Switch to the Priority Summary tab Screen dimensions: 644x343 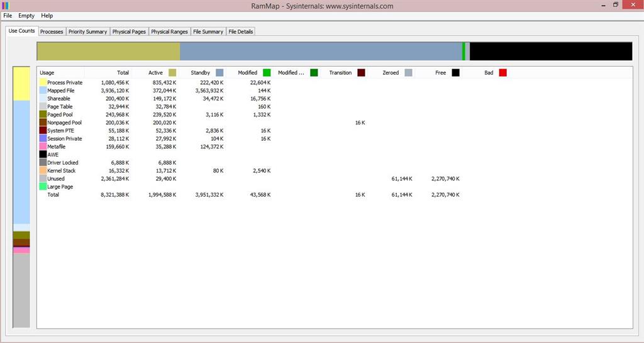tap(87, 31)
